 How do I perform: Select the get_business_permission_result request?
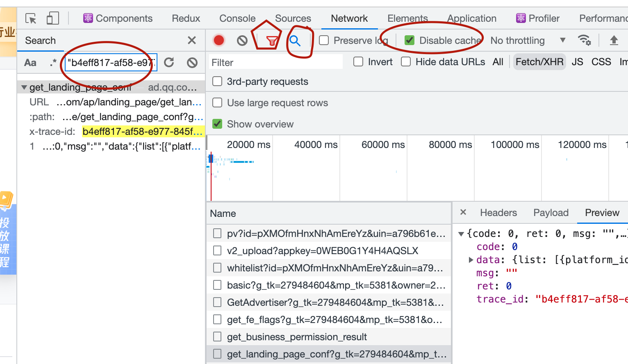point(297,337)
